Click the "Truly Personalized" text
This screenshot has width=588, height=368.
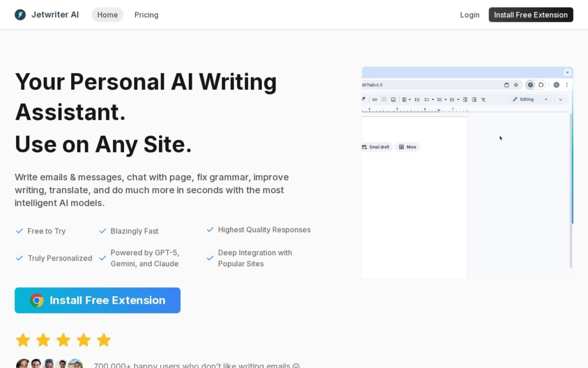tap(60, 258)
